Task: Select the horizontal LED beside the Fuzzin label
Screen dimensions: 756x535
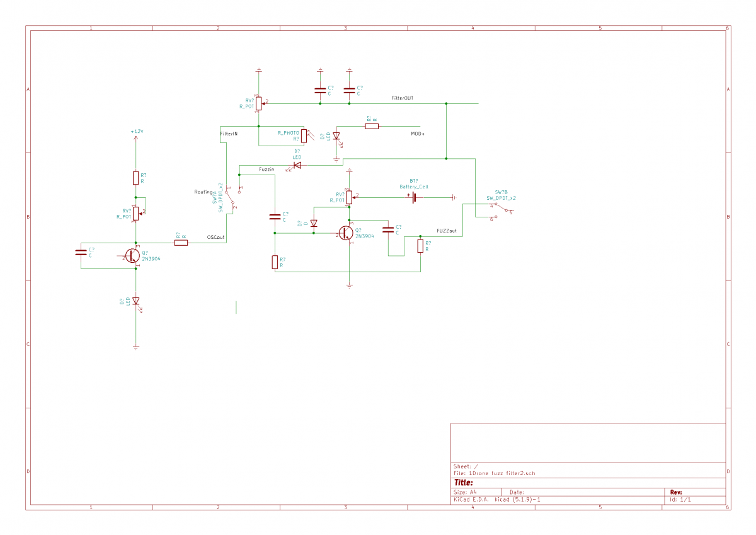Action: pyautogui.click(x=297, y=166)
